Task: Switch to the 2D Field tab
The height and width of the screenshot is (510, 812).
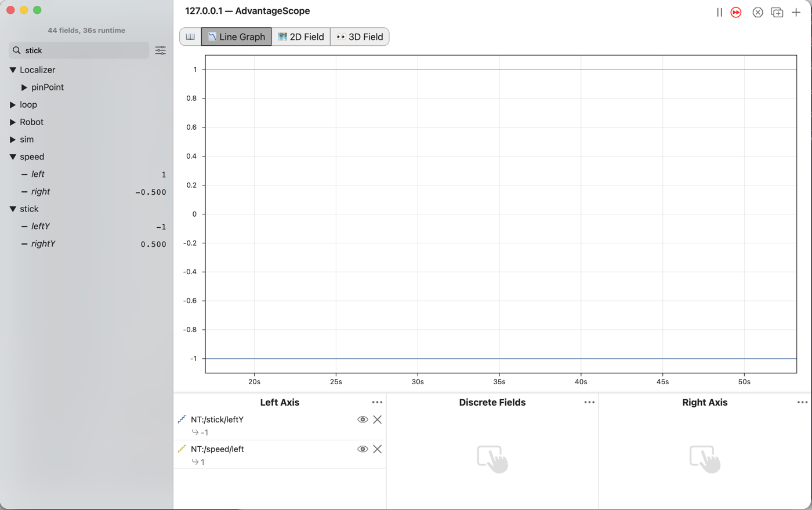Action: pyautogui.click(x=301, y=37)
